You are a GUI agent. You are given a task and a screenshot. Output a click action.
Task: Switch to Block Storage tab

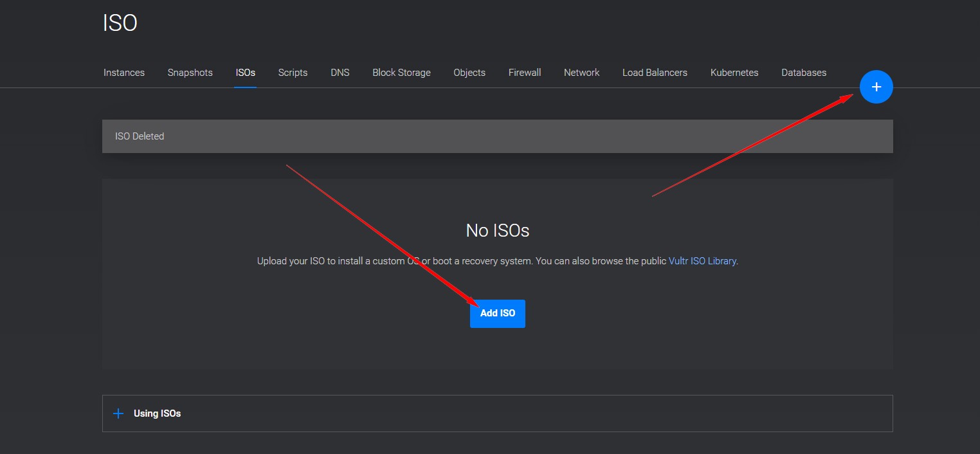click(x=401, y=73)
